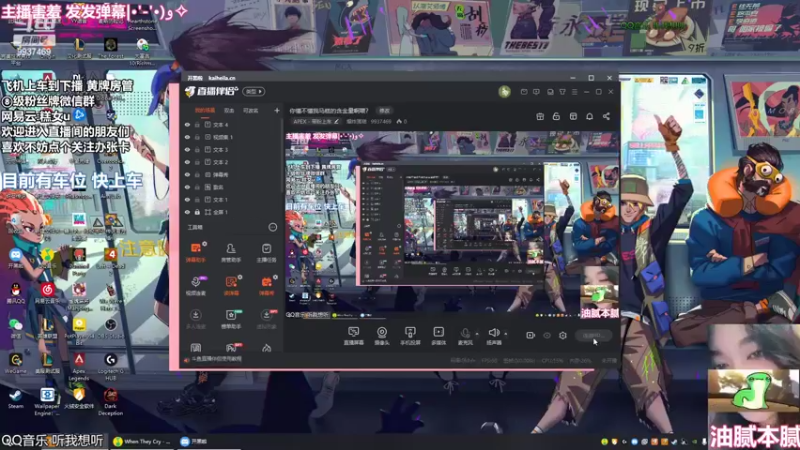
Task: Open the orange highlighted scene tab
Action: [205, 110]
